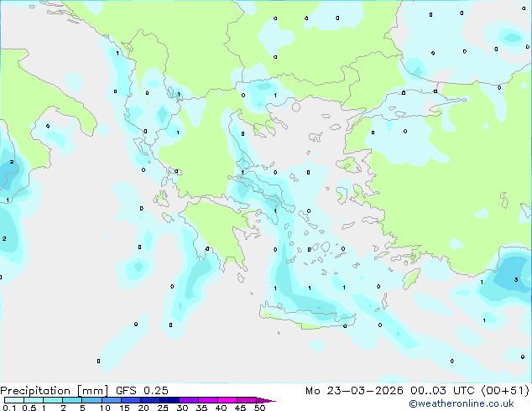Select the 'Precipitation [mm]' title text
The width and height of the screenshot is (532, 411).
pos(55,391)
